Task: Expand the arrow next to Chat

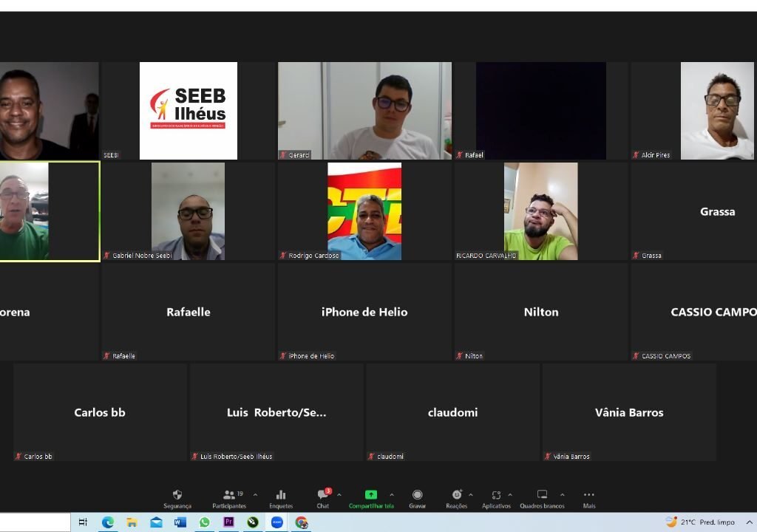Action: 339,495
